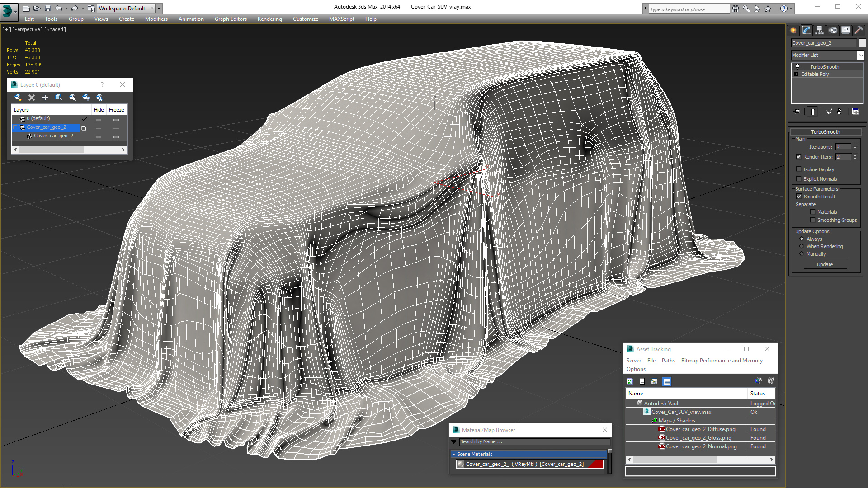Expand the Editable Poly stack entry
Screen dimensions: 868x488
(796, 74)
